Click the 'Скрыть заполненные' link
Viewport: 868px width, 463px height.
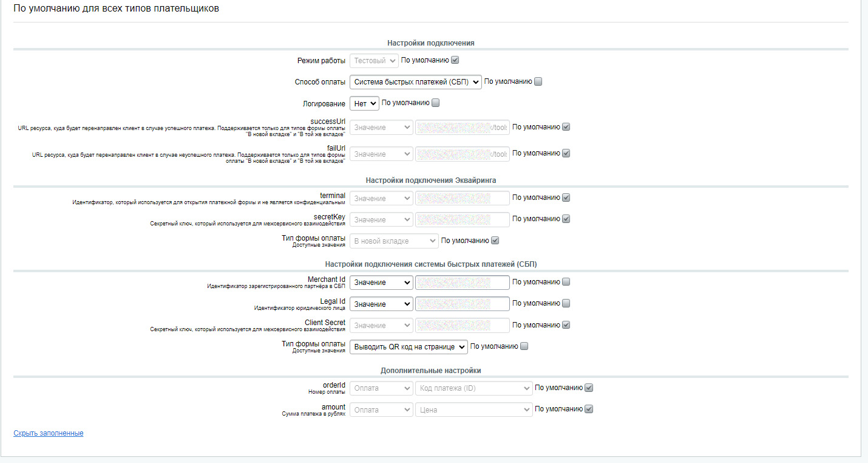(49, 433)
